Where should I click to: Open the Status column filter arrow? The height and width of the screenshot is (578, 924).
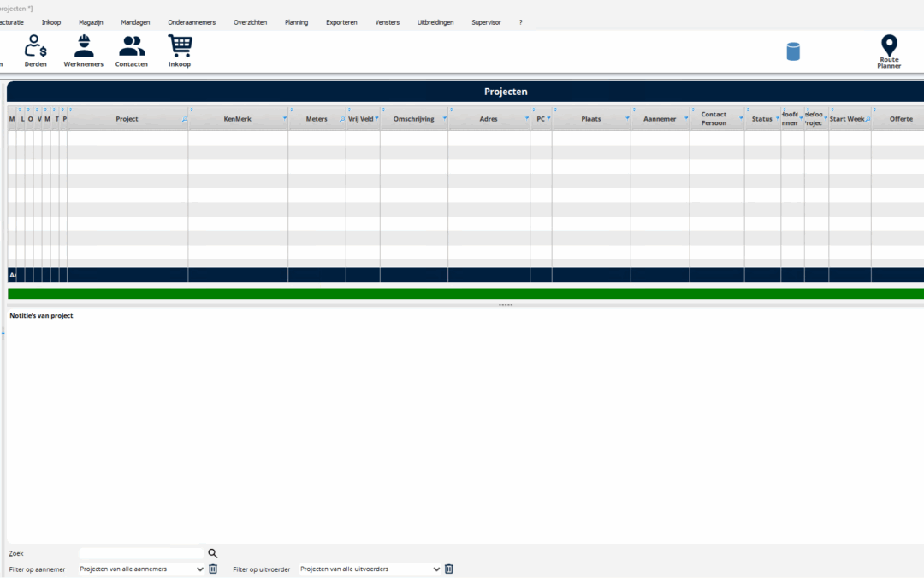777,119
